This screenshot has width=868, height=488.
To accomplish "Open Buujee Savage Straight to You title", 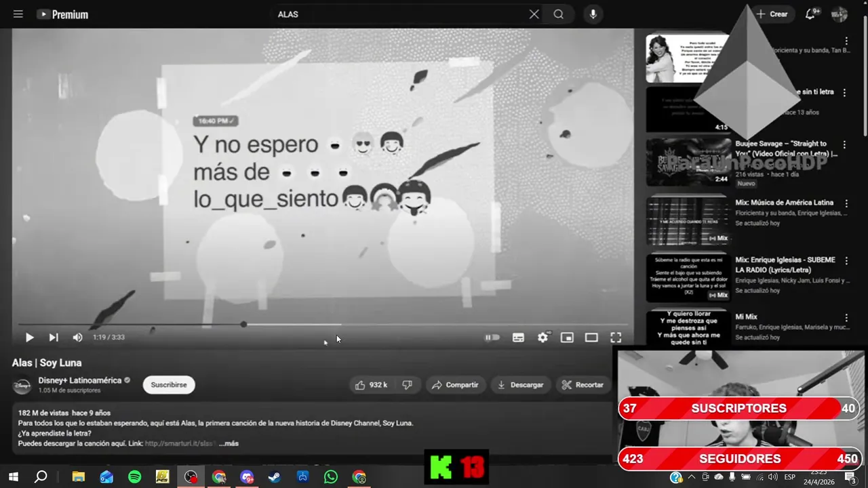I will 786,148.
